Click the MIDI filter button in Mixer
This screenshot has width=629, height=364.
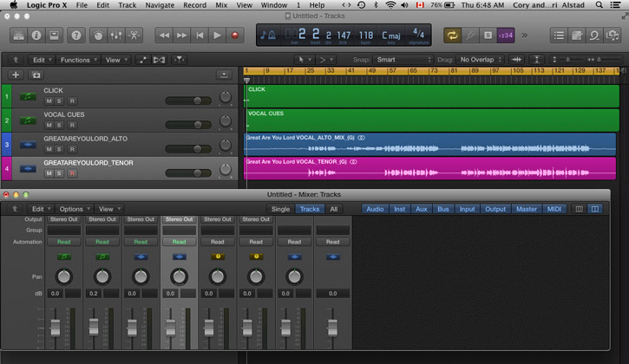pyautogui.click(x=554, y=209)
